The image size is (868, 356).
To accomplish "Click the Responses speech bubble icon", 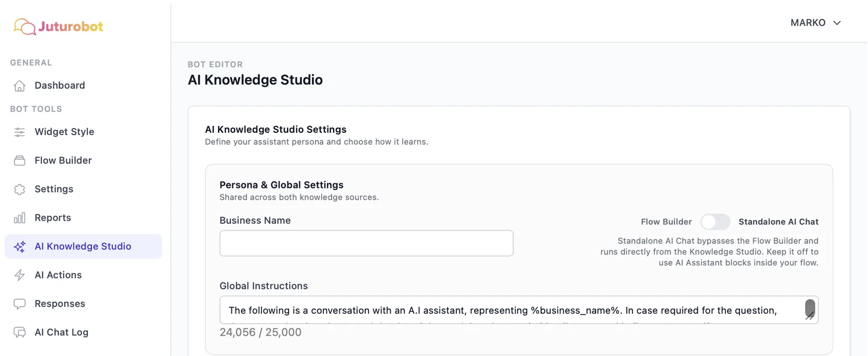I will pos(20,304).
